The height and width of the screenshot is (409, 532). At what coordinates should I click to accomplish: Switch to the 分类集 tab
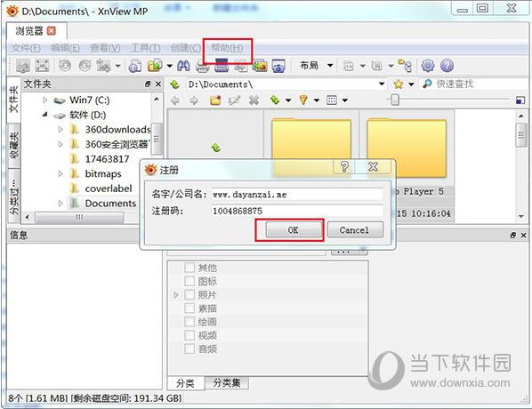point(227,383)
